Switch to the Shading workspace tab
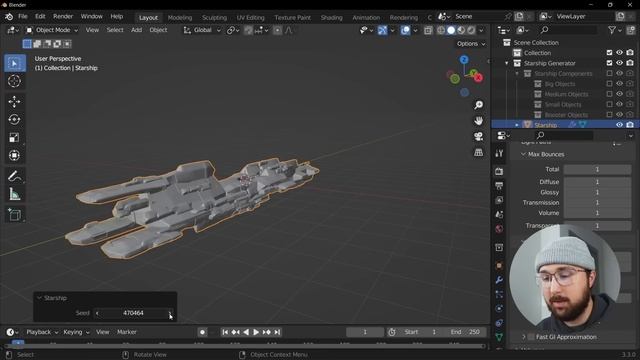 (x=331, y=18)
